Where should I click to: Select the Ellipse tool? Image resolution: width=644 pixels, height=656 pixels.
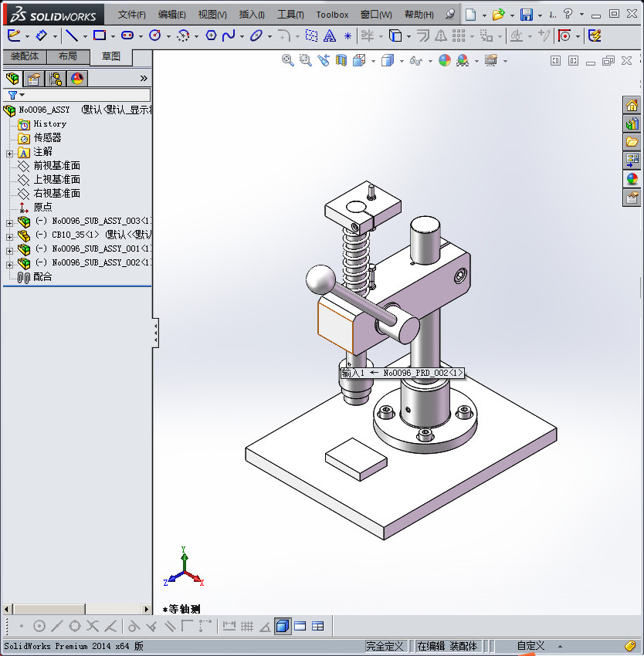pyautogui.click(x=256, y=36)
